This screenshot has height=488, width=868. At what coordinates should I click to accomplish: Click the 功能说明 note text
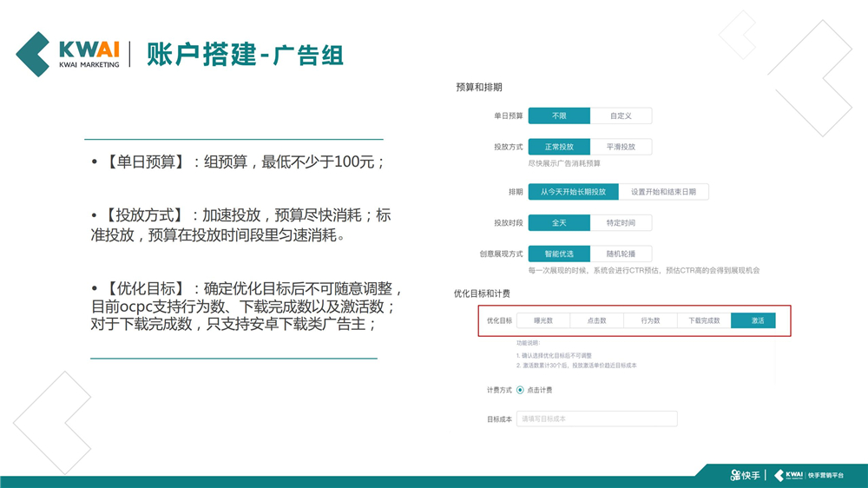tap(528, 343)
